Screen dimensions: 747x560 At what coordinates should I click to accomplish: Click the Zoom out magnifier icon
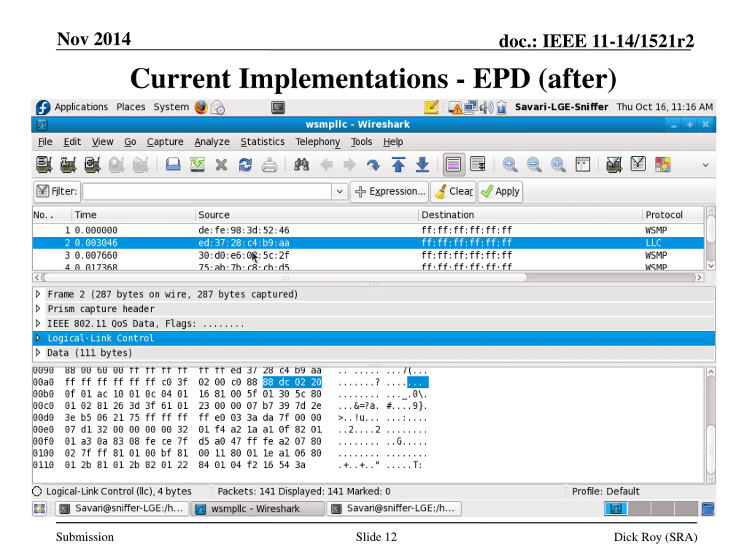pyautogui.click(x=534, y=165)
